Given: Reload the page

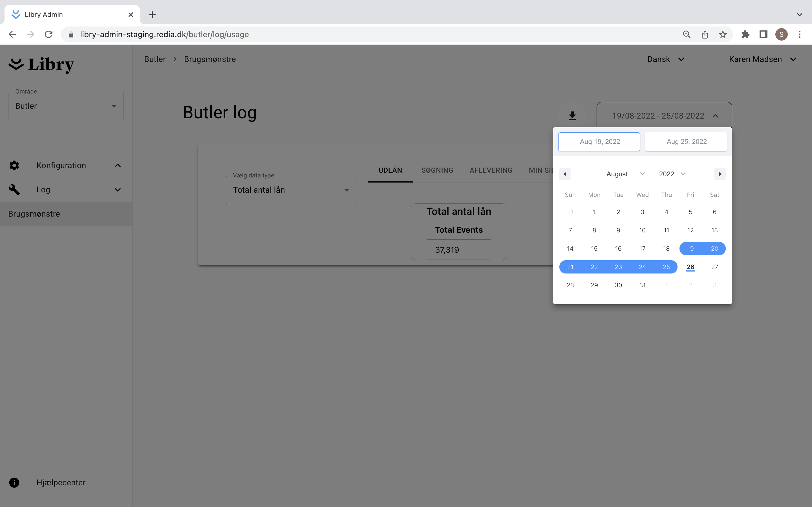Looking at the screenshot, I should click(x=49, y=35).
